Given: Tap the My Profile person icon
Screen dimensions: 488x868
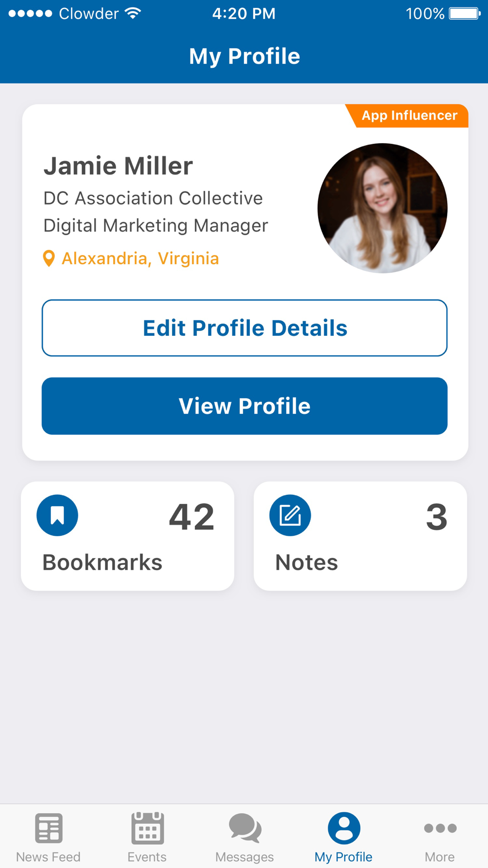Looking at the screenshot, I should [x=344, y=828].
